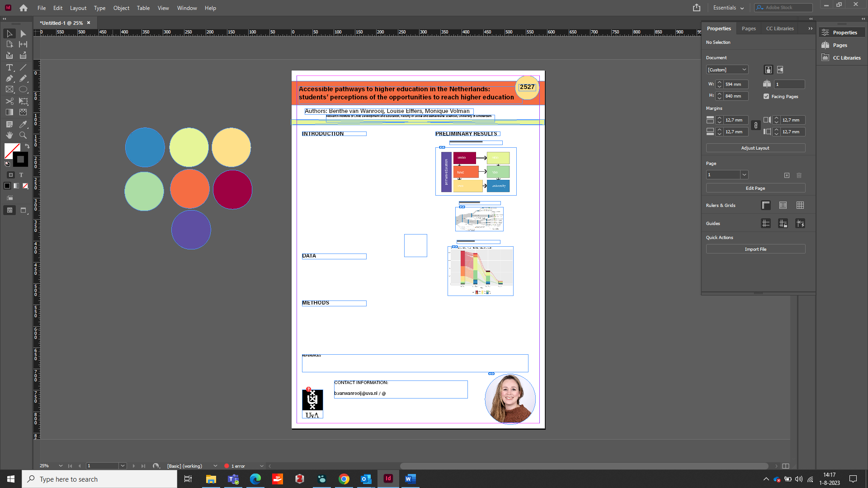Select the Direct Selection tool

click(x=23, y=34)
